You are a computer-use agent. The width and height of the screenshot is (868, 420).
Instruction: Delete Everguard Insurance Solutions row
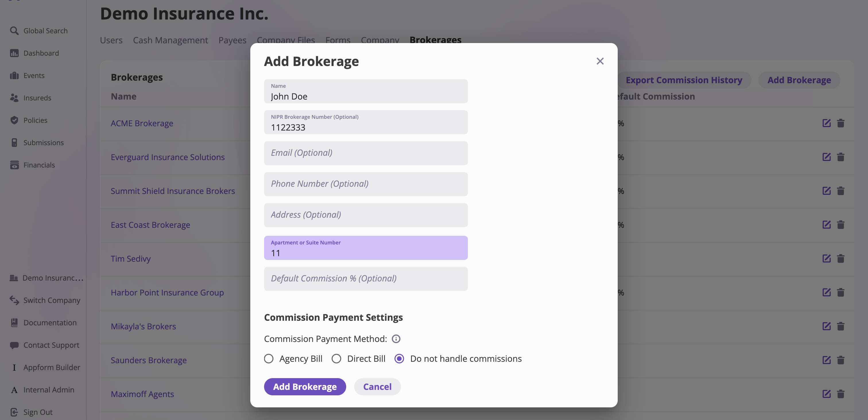840,157
